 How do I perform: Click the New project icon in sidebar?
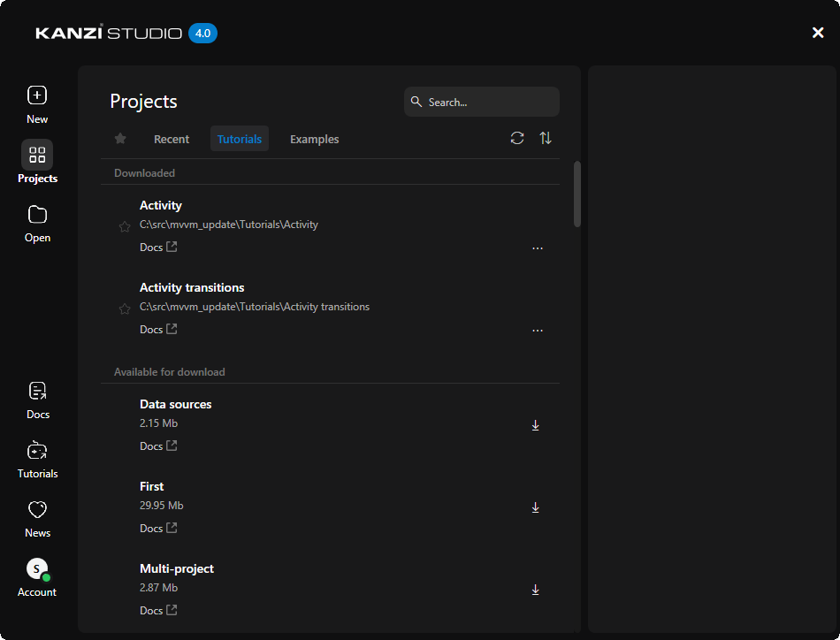pos(37,95)
